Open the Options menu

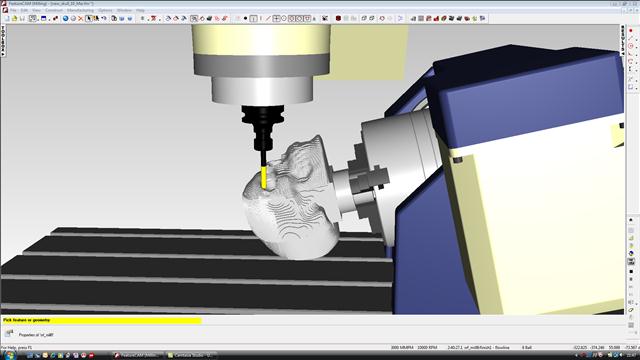click(105, 10)
